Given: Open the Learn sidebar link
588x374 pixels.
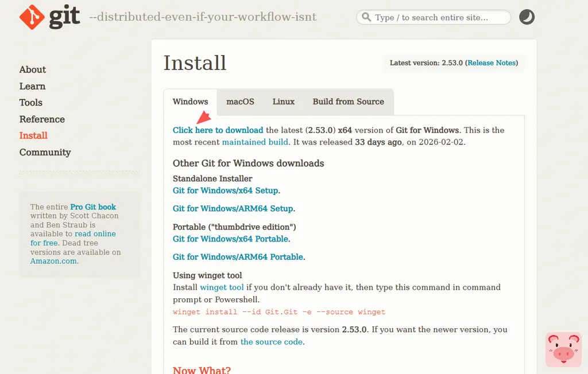Looking at the screenshot, I should (32, 86).
